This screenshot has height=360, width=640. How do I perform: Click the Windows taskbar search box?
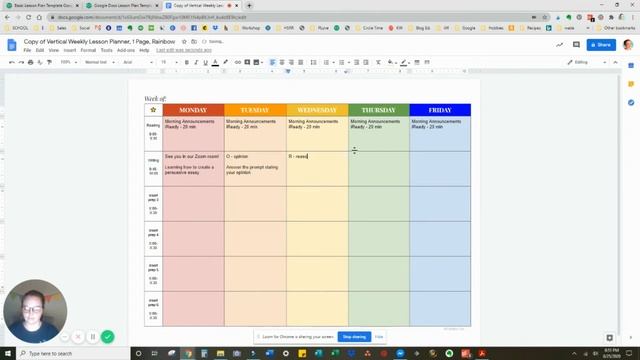[73, 353]
